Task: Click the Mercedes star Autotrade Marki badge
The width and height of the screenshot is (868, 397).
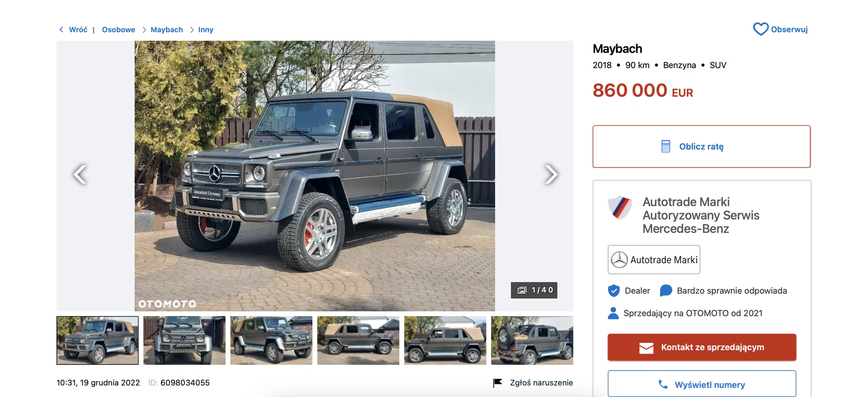Action: click(x=654, y=259)
